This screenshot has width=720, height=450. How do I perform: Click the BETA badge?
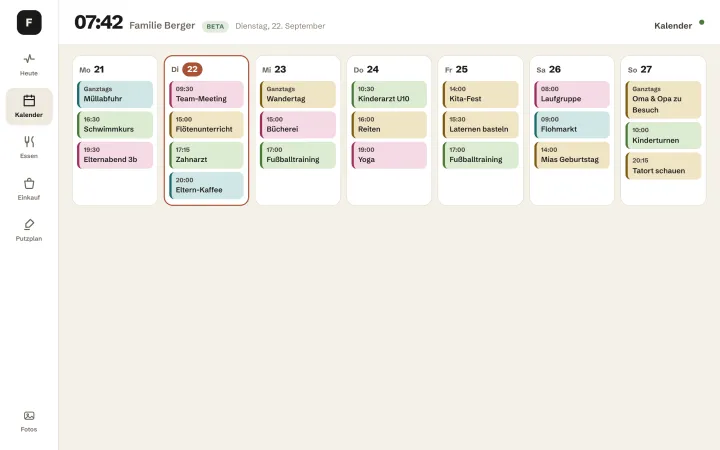pyautogui.click(x=215, y=26)
